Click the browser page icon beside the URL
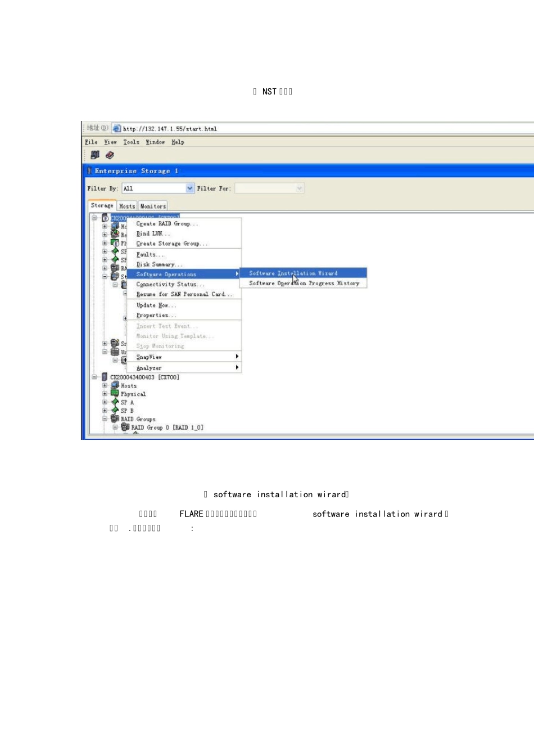The image size is (534, 756). click(x=117, y=128)
